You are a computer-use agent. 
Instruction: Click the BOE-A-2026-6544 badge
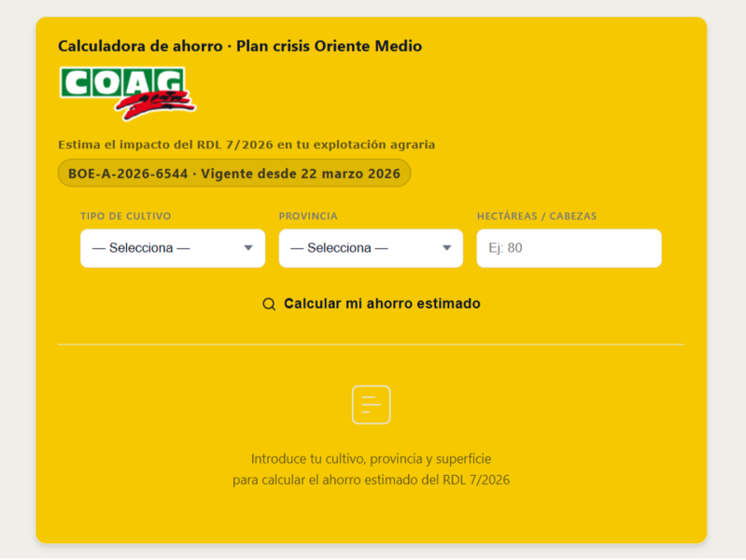pyautogui.click(x=234, y=174)
